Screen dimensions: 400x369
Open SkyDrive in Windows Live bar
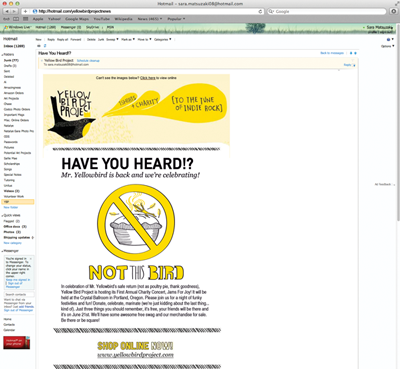click(94, 27)
